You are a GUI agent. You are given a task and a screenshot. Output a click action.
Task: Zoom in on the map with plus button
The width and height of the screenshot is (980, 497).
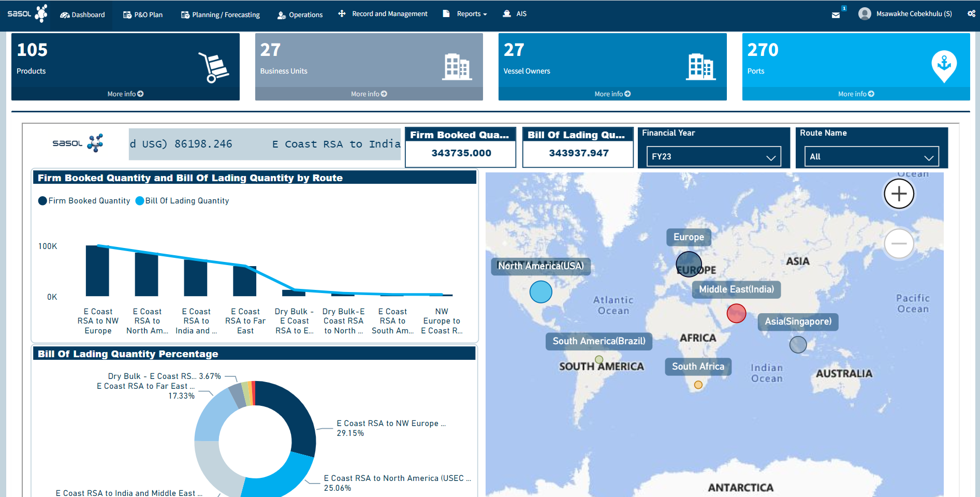click(899, 194)
